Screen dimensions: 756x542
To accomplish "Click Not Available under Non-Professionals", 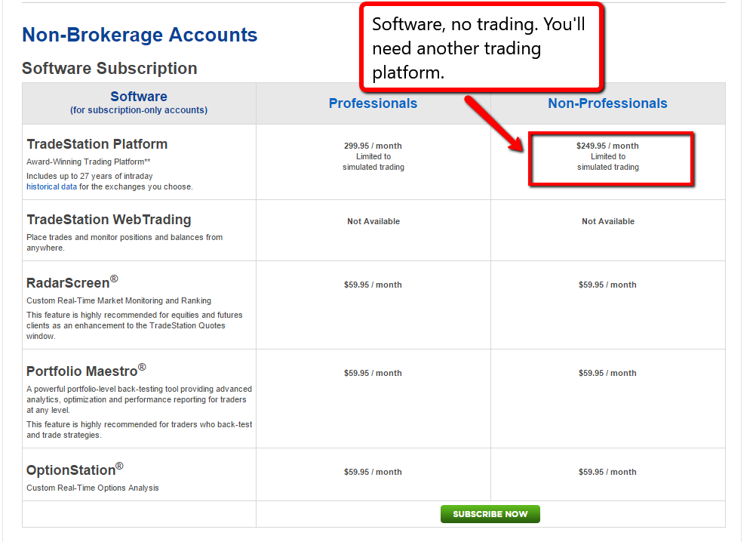I will pyautogui.click(x=608, y=221).
